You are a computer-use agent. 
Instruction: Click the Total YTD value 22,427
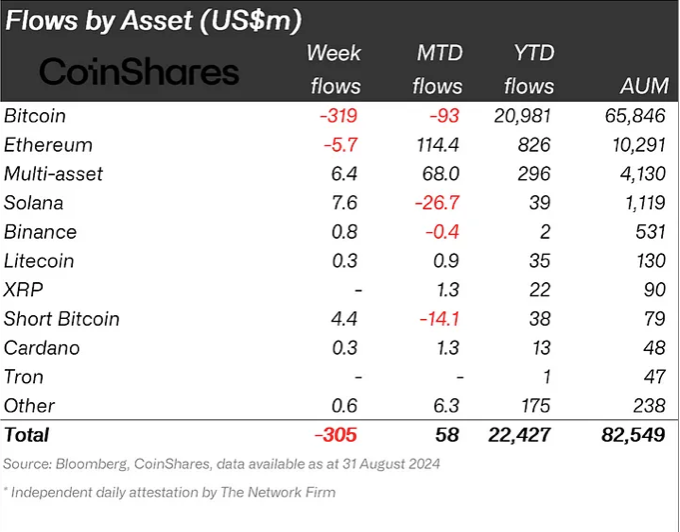[520, 435]
